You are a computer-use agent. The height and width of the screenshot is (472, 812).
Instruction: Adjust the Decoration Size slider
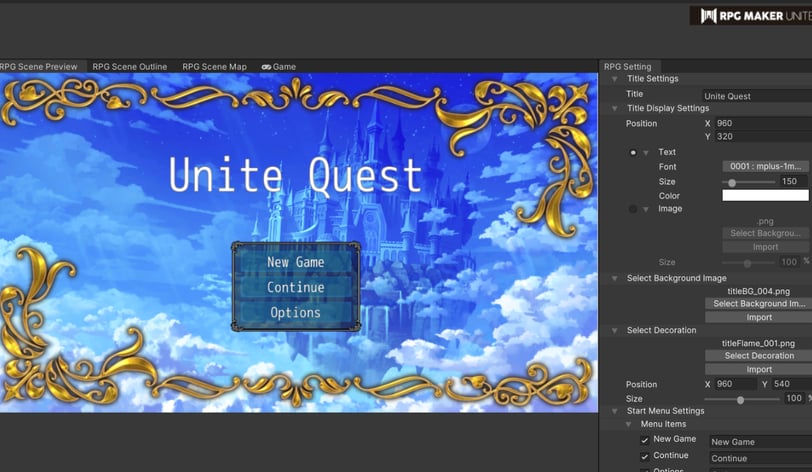click(x=742, y=399)
